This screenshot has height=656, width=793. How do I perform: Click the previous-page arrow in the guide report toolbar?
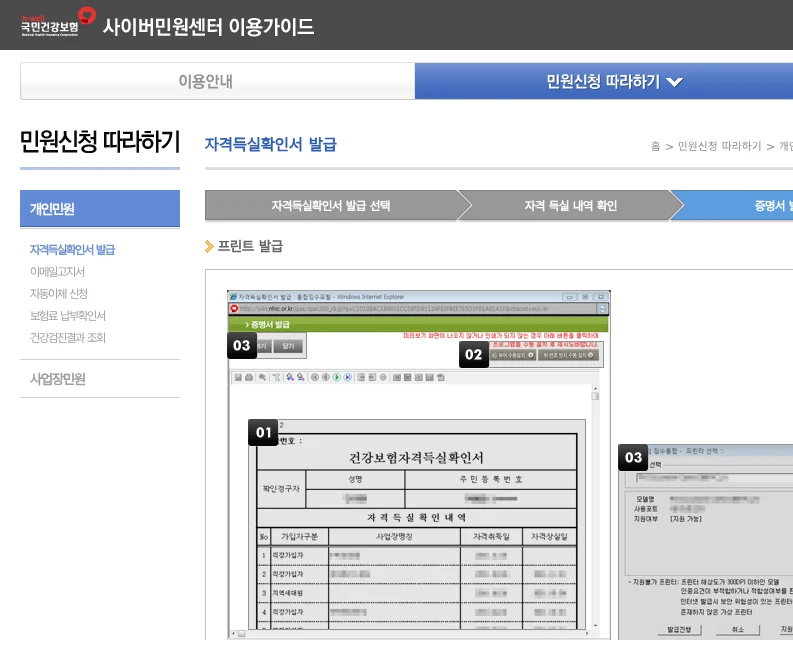326,377
